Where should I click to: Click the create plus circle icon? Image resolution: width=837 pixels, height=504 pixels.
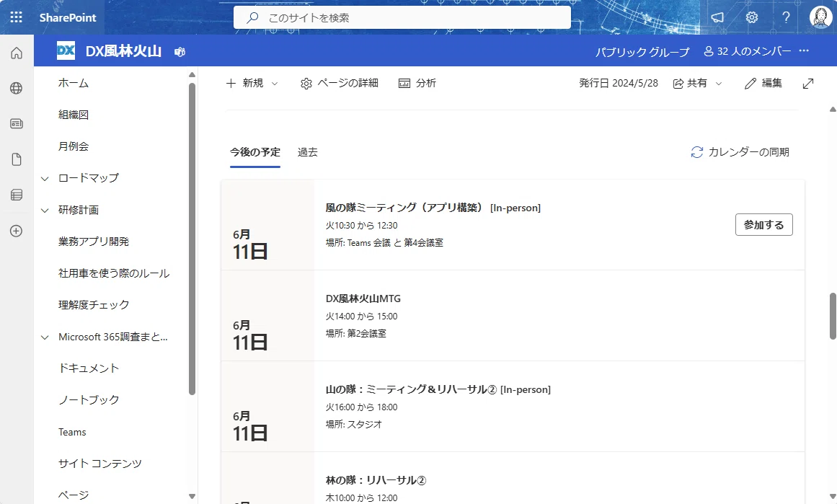(17, 231)
